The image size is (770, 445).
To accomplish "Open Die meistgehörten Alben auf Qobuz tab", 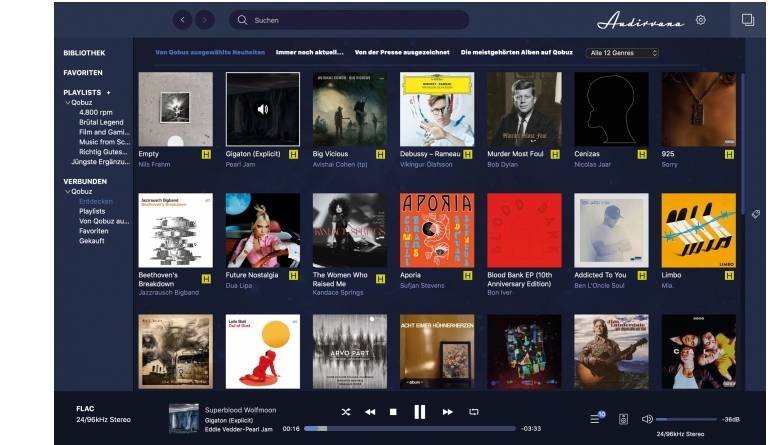I will click(517, 52).
